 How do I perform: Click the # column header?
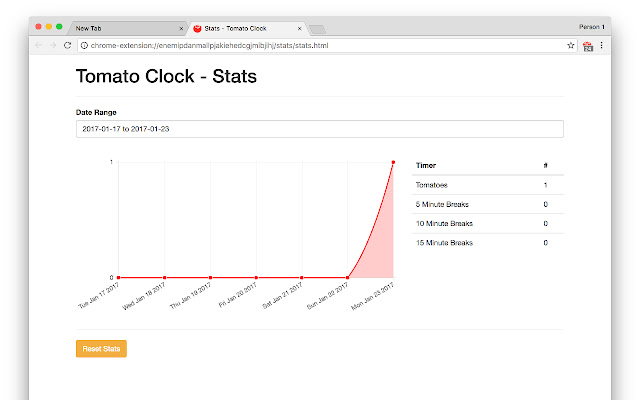[x=545, y=165]
